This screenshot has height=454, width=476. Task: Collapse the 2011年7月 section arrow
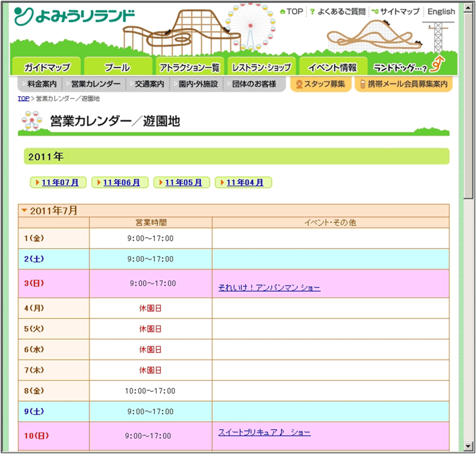24,211
